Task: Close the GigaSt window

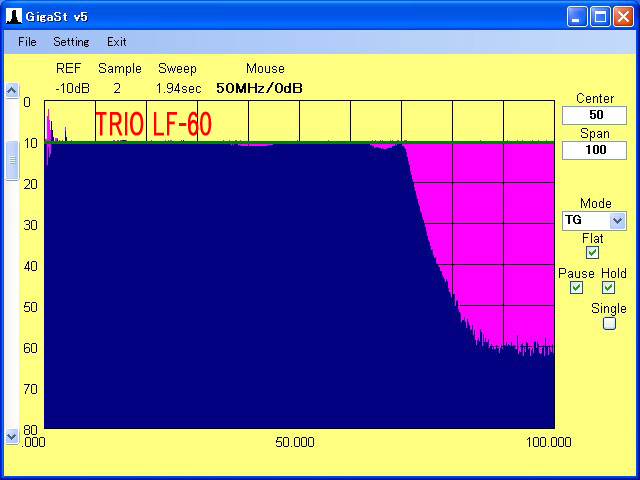Action: pos(624,17)
